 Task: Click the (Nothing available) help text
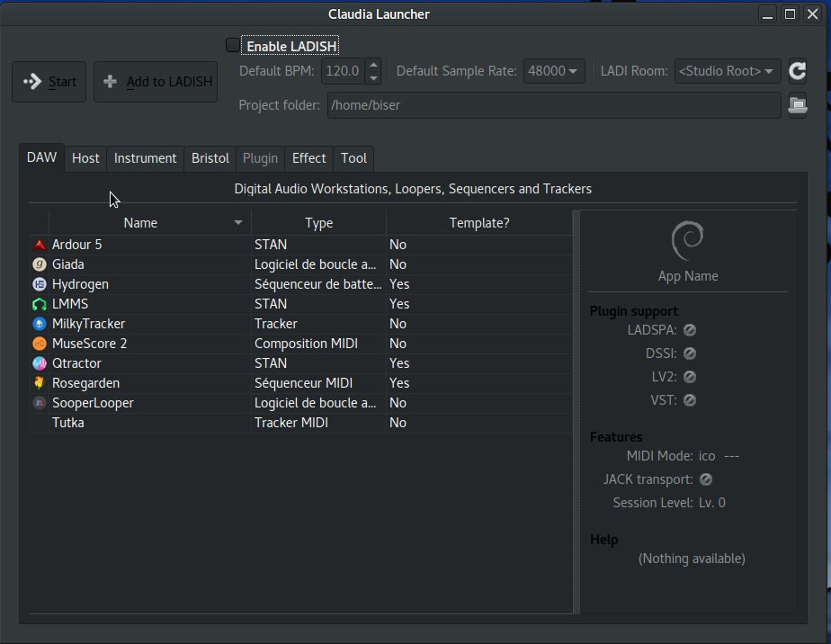692,559
